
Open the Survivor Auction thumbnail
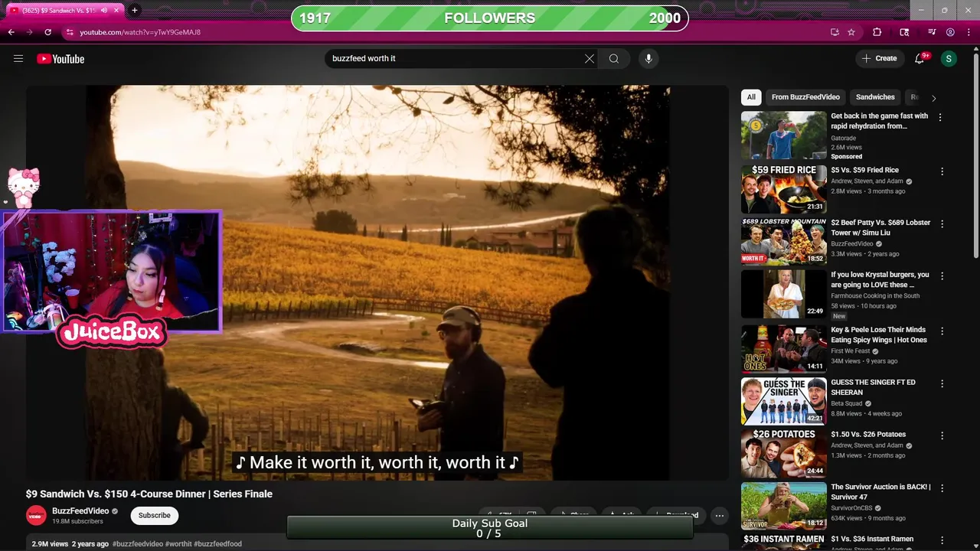point(784,505)
